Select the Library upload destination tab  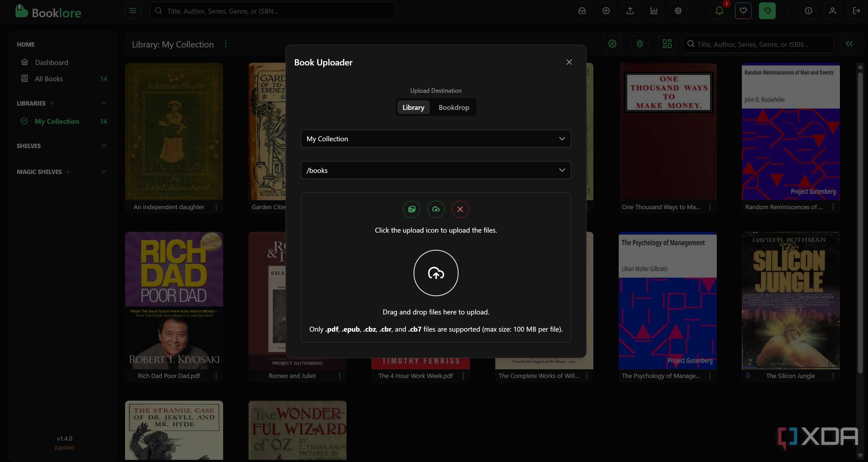413,107
